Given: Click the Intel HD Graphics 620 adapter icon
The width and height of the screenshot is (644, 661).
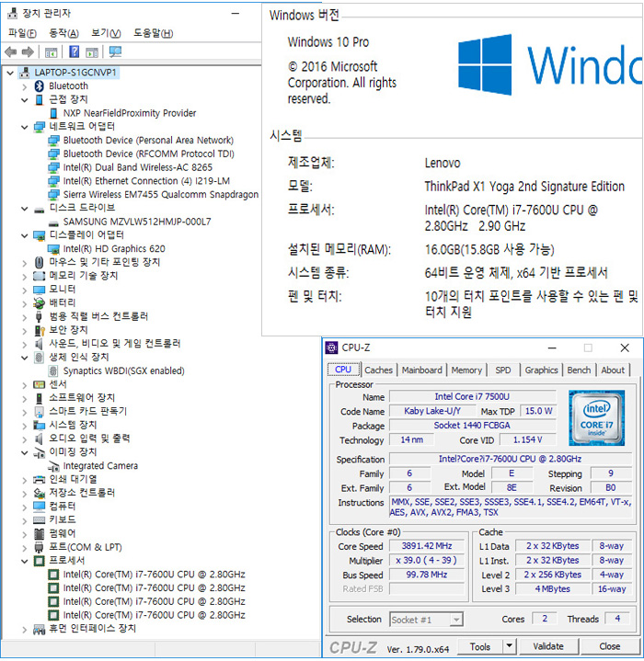Looking at the screenshot, I should coord(53,249).
